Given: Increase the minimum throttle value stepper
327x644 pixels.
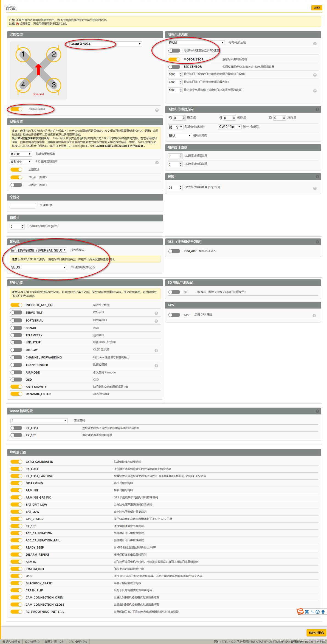Looking at the screenshot, I should point(181,73).
